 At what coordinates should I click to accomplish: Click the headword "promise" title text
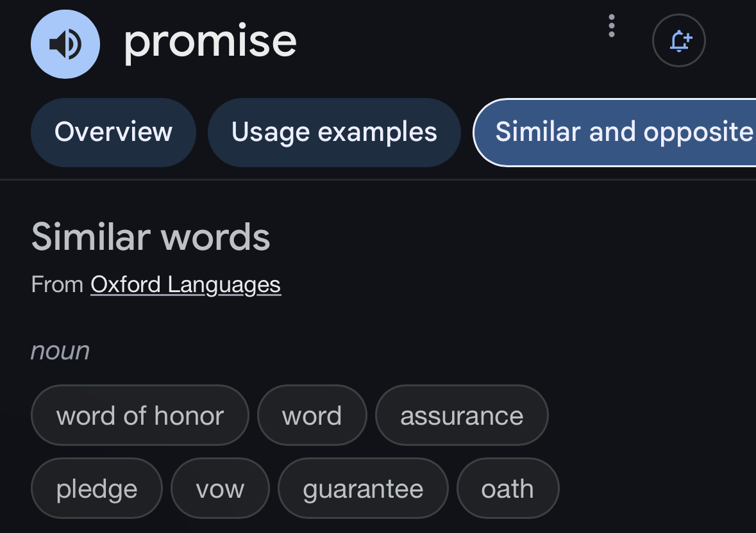coord(210,43)
